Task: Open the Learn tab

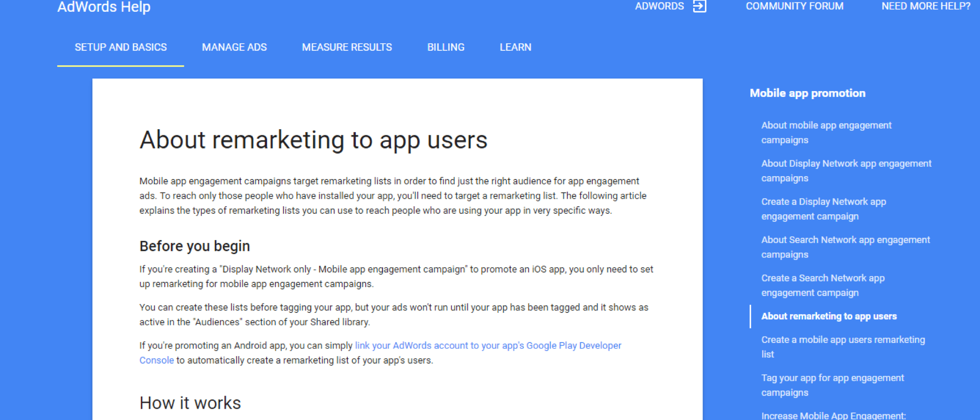Action: point(515,47)
